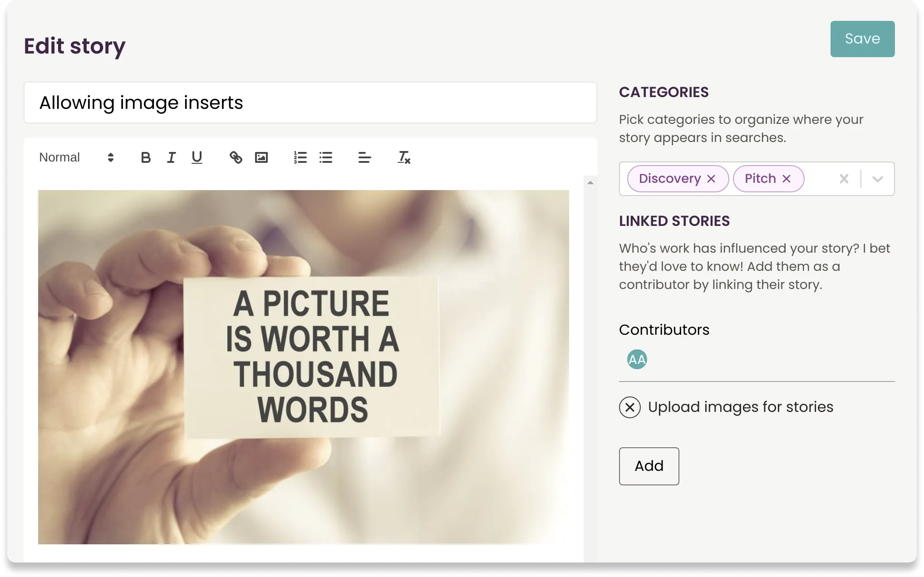The image size is (924, 577).
Task: Toggle underline formatting
Action: click(x=197, y=157)
